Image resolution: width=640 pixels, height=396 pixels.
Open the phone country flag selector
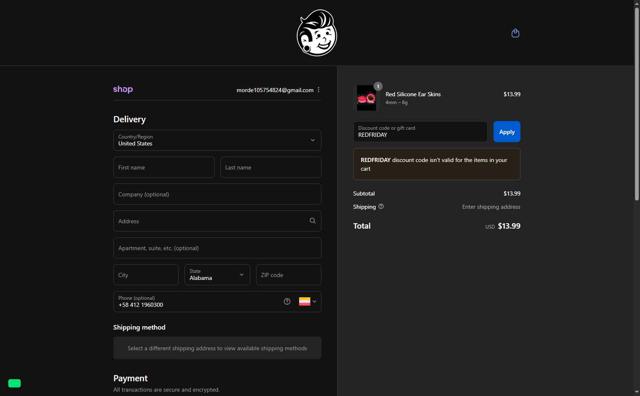tap(307, 301)
